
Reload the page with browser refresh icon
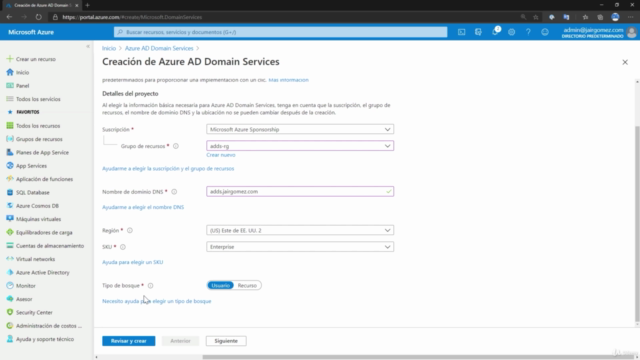pos(38,17)
